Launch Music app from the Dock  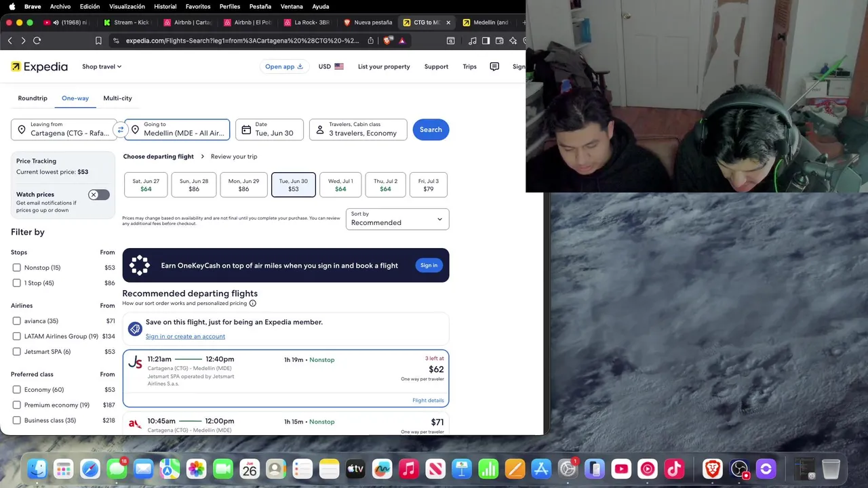click(409, 468)
